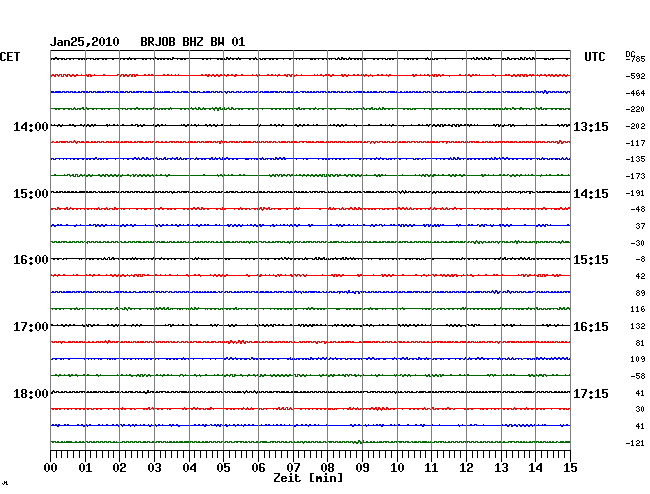Click the 02 minute axis label
Viewport: 650px width, 494px height.
[119, 468]
